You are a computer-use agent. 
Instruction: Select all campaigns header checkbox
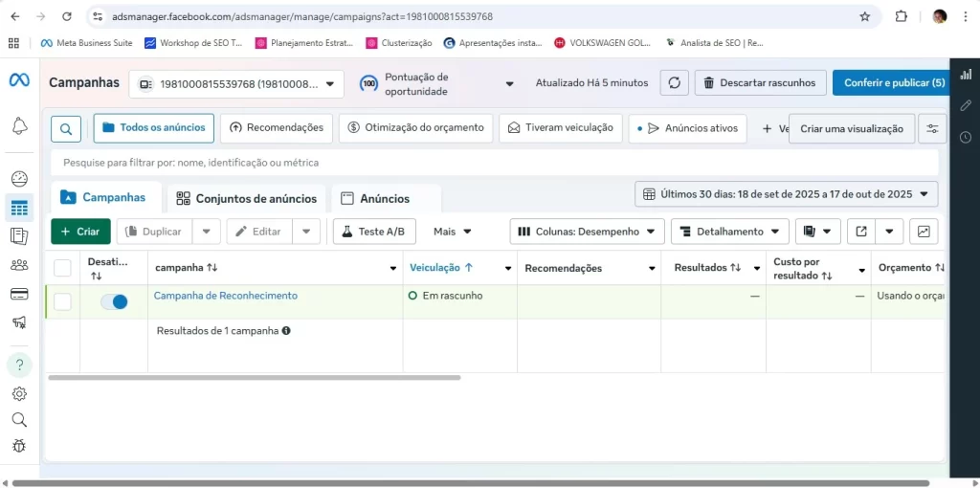pos(62,268)
